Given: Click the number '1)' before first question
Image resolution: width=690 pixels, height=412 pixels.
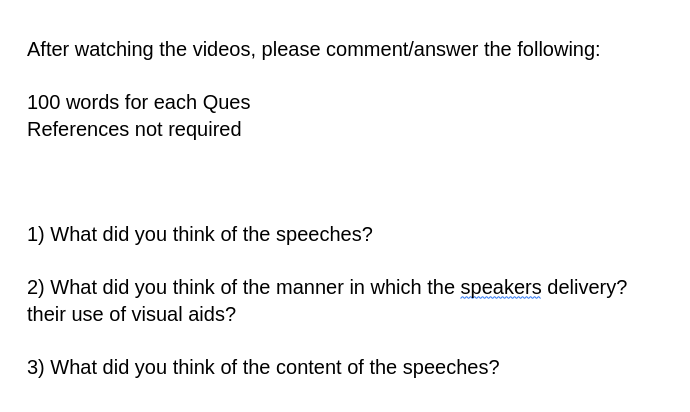Looking at the screenshot, I should (x=36, y=235).
